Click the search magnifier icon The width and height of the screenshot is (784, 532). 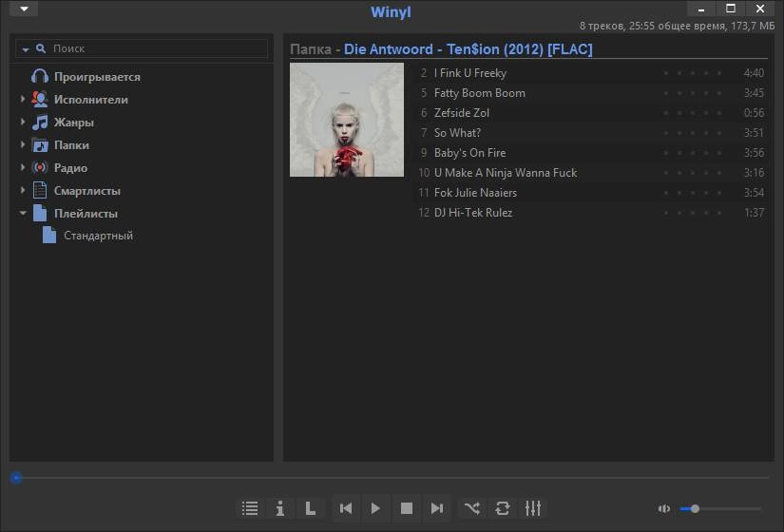coord(41,48)
